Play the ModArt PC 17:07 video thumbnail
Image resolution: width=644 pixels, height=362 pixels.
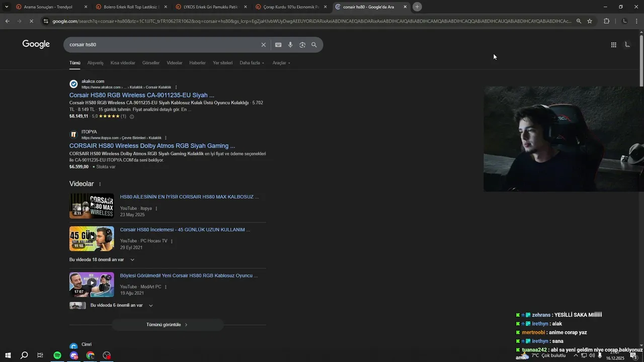tap(92, 285)
